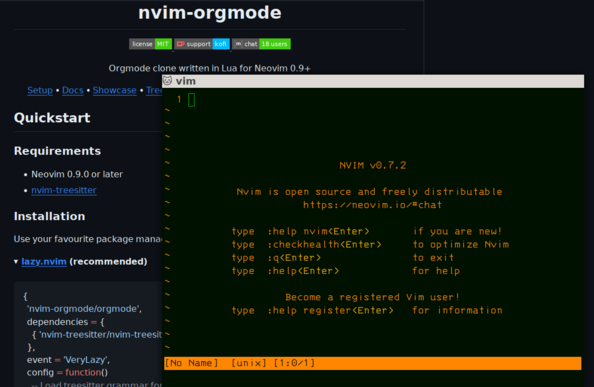Click the line number 1 in vim gutter
Viewport: 594px width, 387px height.
tap(179, 100)
